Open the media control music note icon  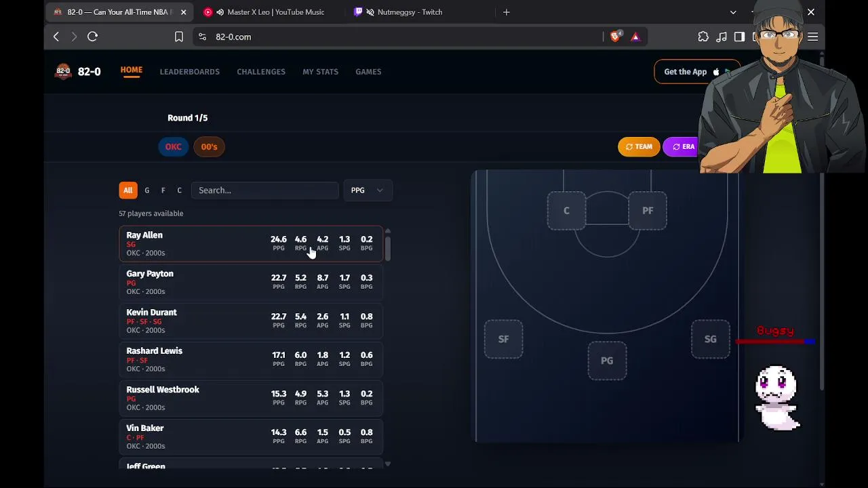722,37
